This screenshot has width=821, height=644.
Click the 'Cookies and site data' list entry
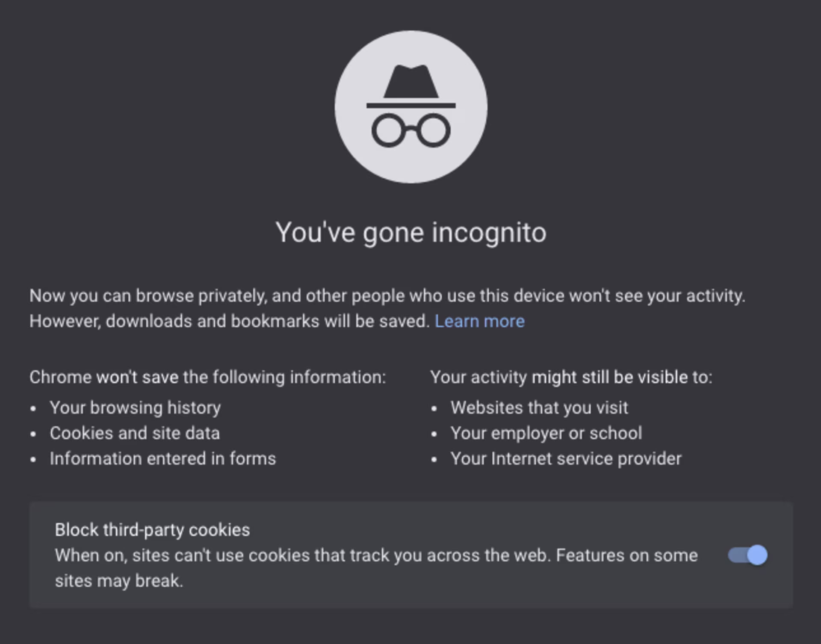136,433
